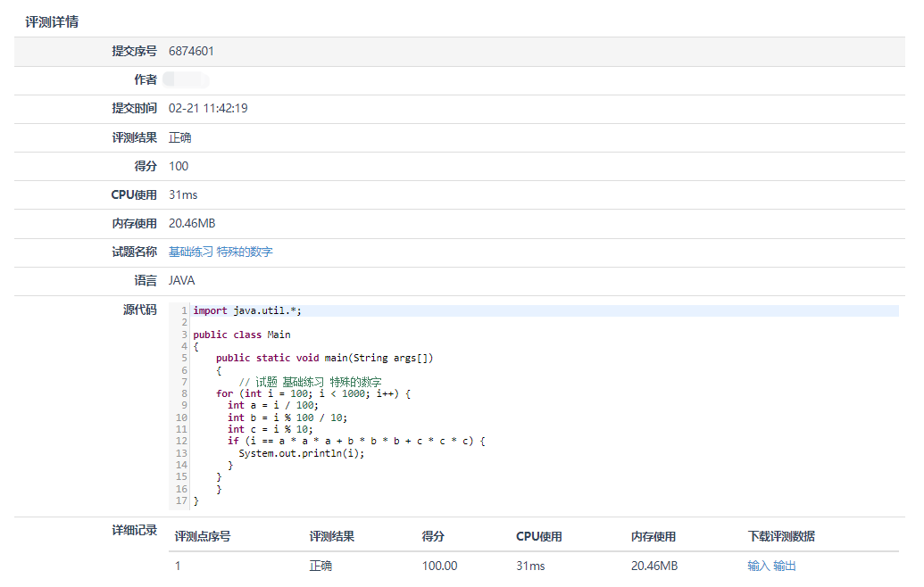Download the 输入 test data
Viewport: 924px width, 587px height.
tap(758, 566)
